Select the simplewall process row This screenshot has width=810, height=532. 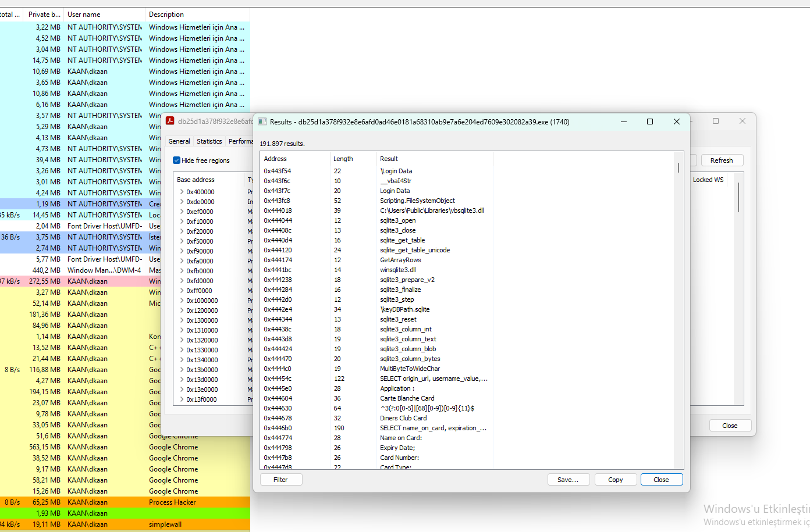coord(125,524)
